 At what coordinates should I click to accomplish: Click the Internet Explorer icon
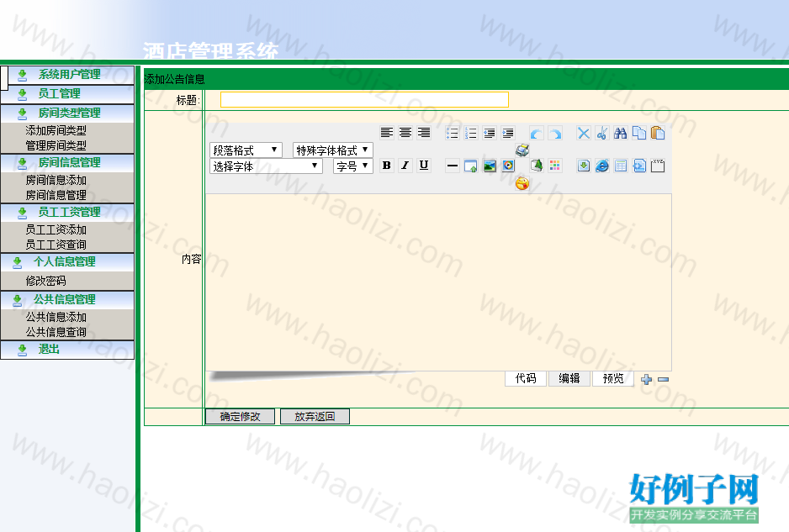pyautogui.click(x=601, y=166)
